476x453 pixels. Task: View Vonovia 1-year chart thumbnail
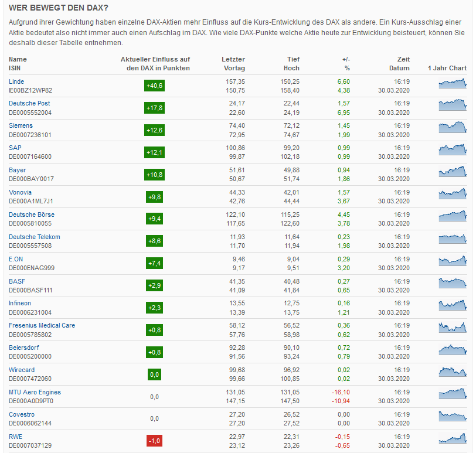(x=453, y=194)
